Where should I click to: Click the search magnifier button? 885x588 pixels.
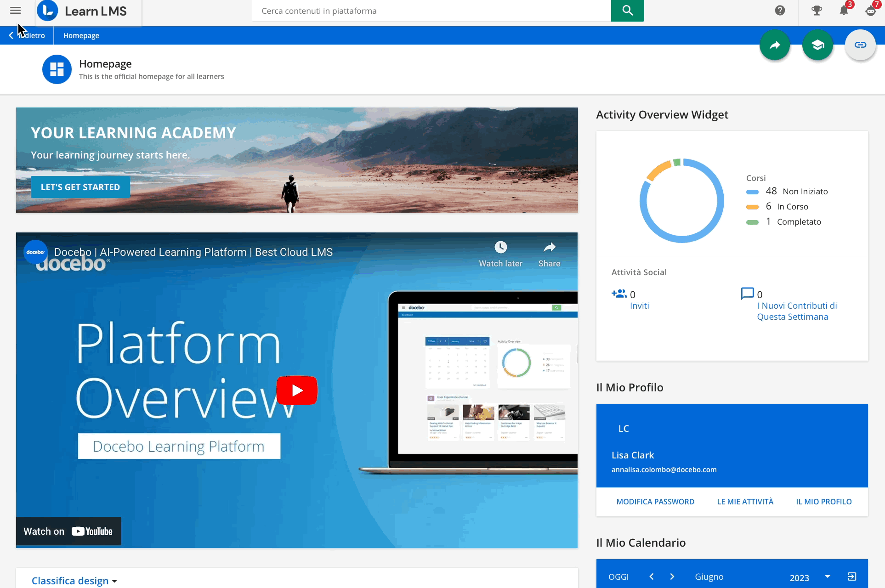click(x=627, y=11)
